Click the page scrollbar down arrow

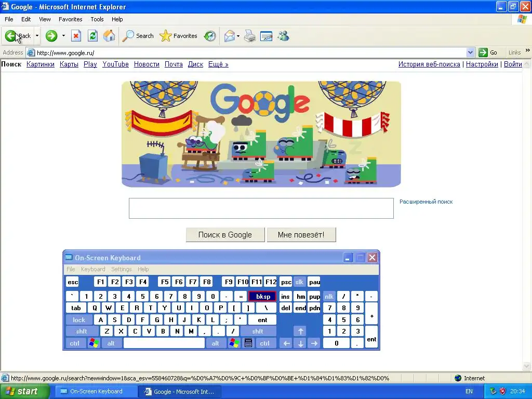point(527,366)
